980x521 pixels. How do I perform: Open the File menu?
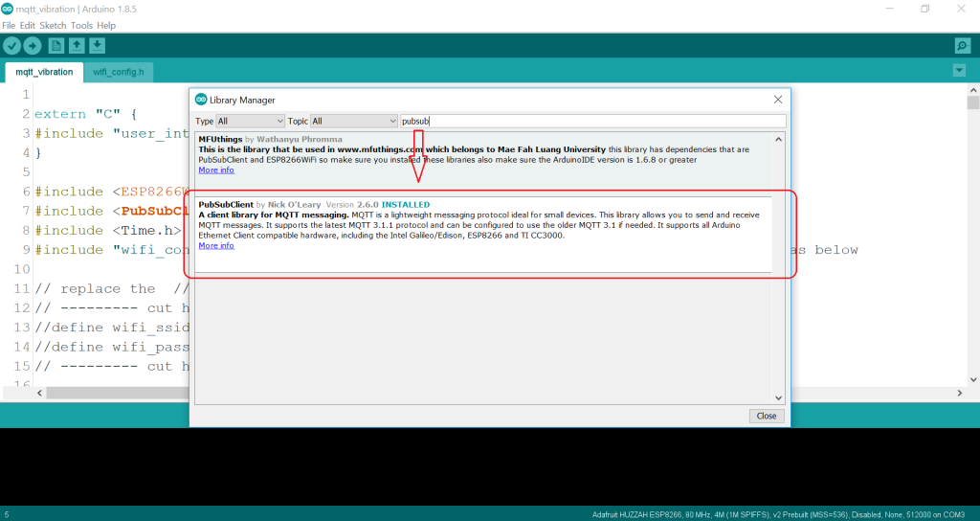click(x=9, y=25)
